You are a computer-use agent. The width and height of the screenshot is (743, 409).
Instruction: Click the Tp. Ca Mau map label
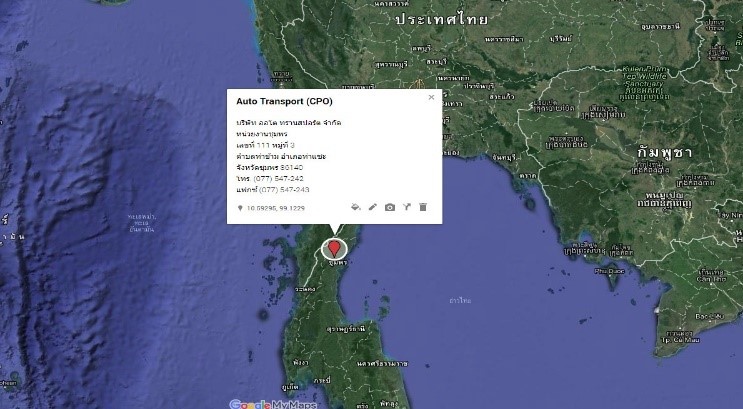(680, 340)
